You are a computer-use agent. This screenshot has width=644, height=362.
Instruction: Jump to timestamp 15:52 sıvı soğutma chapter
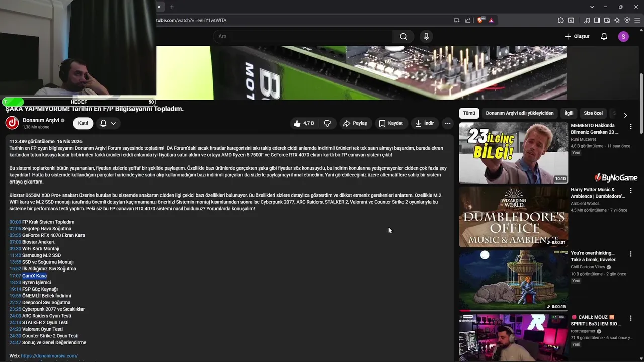click(15, 269)
